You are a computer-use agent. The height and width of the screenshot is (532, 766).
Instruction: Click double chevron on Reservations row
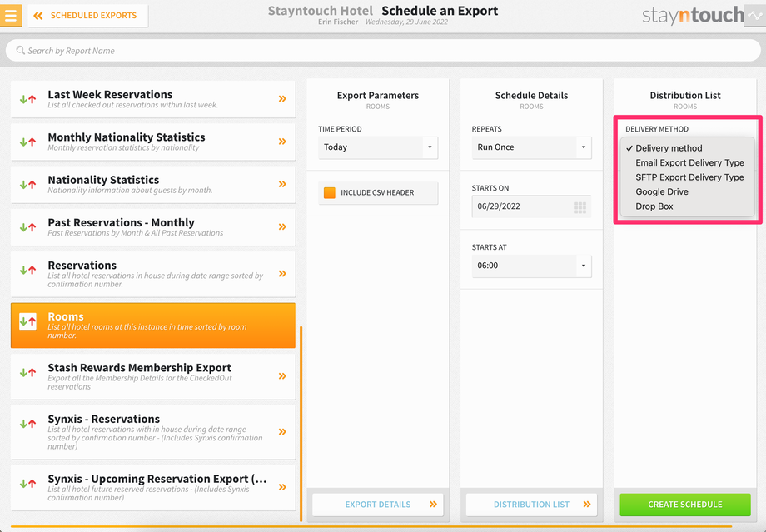(x=282, y=274)
